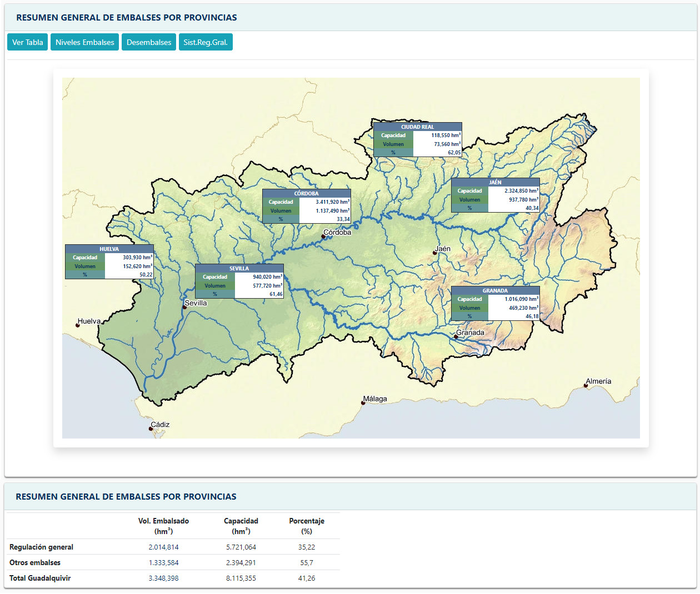Select the Sevilla city marker dot

point(184,307)
